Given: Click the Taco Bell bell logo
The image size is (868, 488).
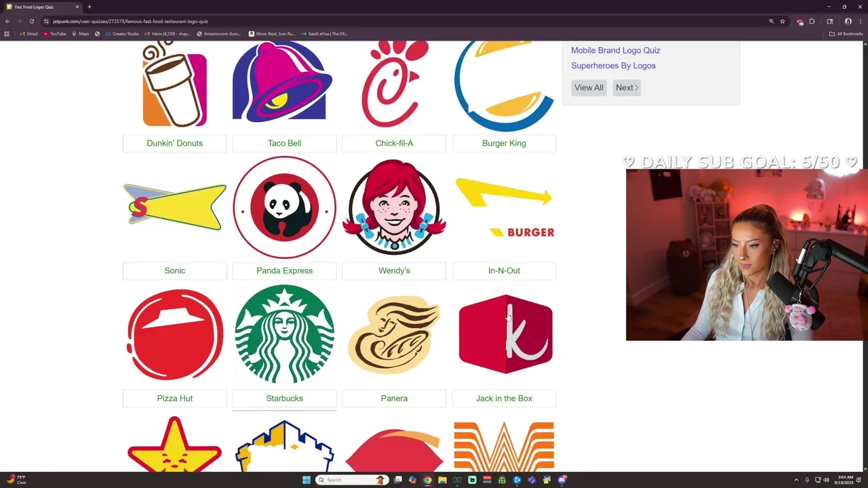Looking at the screenshot, I should (x=282, y=81).
